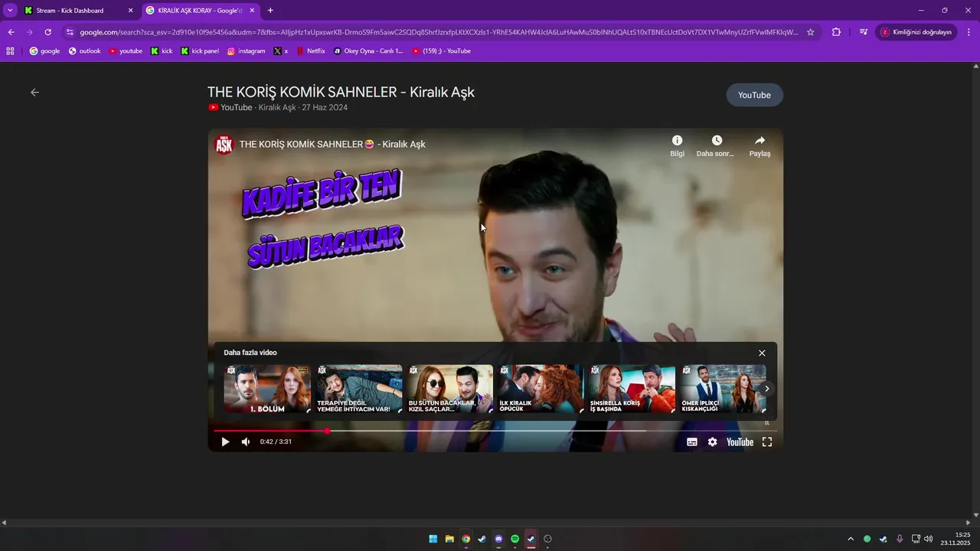Click the site information icon in address bar
The image size is (980, 551).
(70, 32)
